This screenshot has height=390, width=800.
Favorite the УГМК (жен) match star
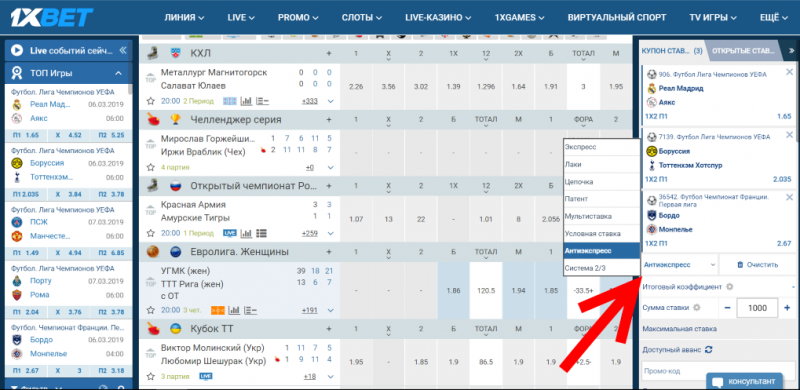pyautogui.click(x=150, y=310)
